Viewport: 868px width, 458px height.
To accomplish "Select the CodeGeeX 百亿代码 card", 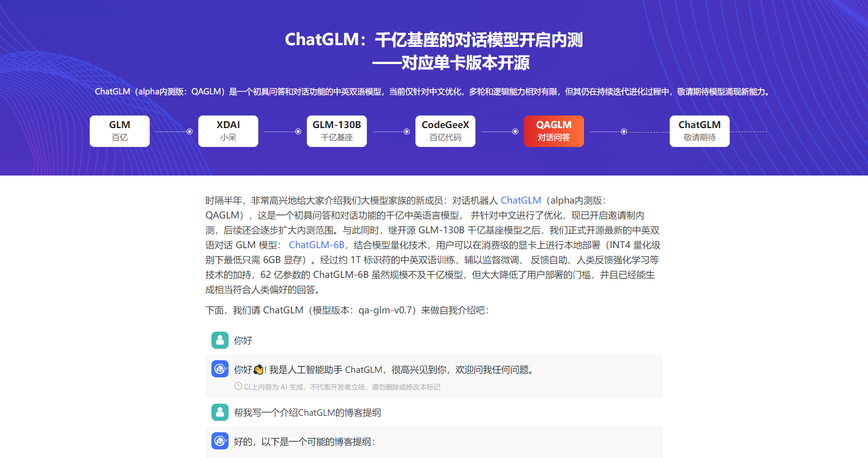I will [x=445, y=131].
